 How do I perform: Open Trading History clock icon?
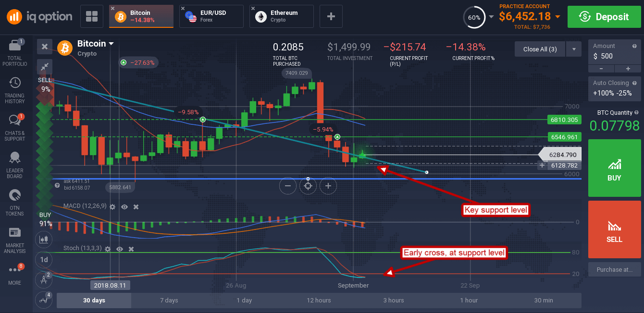point(15,83)
